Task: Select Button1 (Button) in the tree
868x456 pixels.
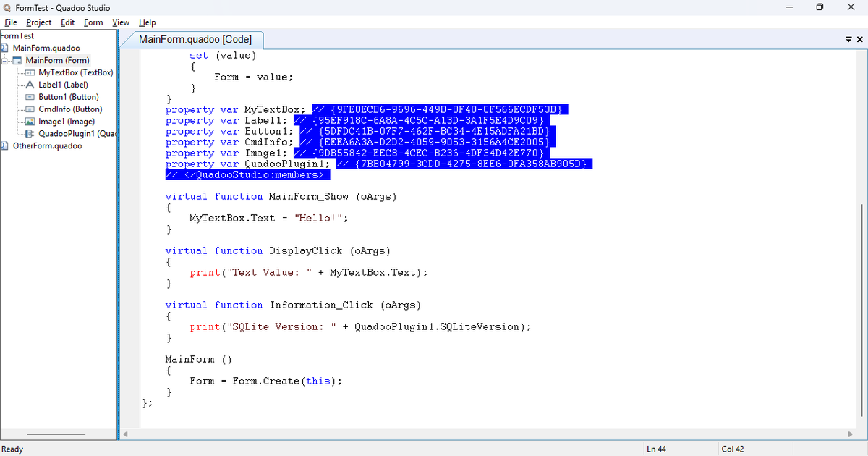Action: [69, 97]
